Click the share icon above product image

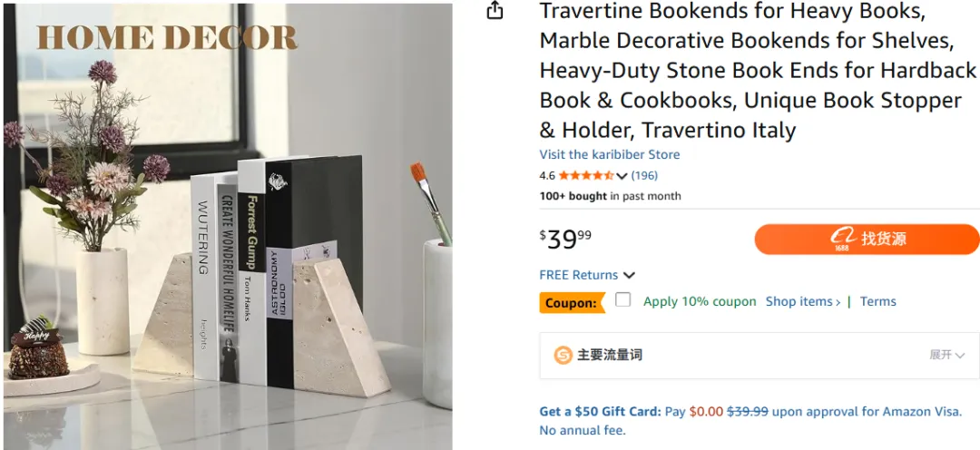click(495, 10)
